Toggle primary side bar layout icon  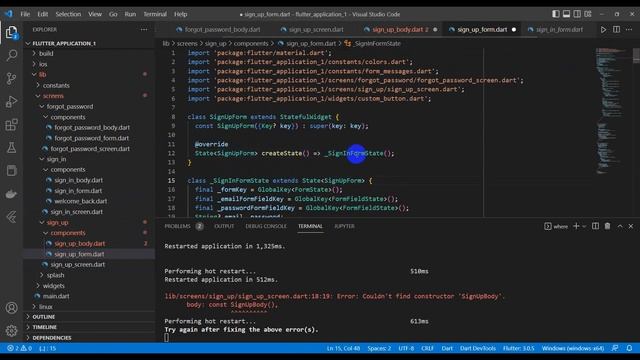(556, 14)
